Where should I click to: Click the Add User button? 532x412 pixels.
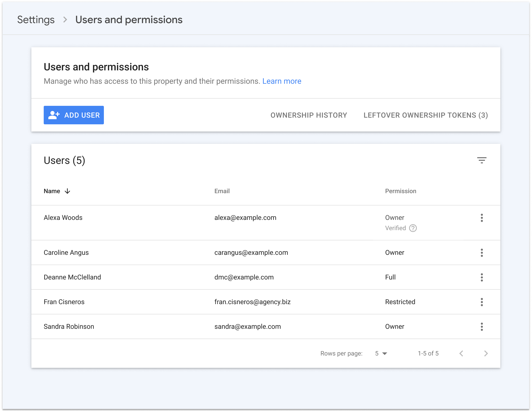point(73,115)
